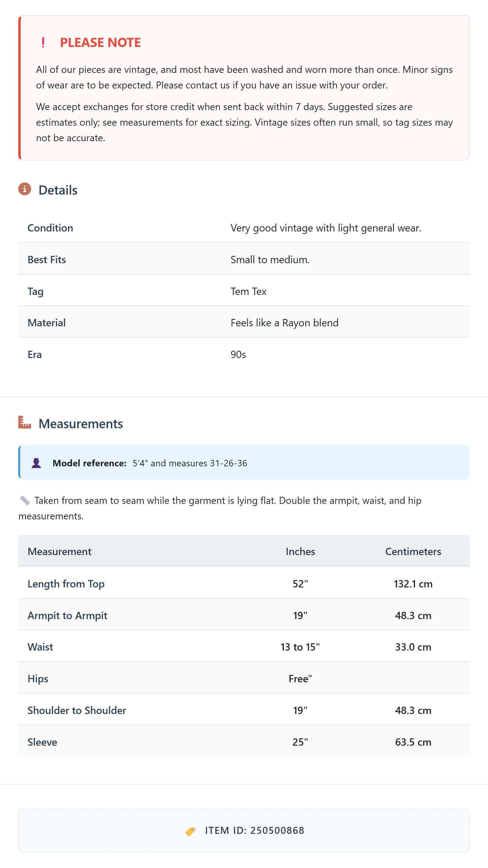Select the Condition row label
488x868 pixels.
tap(50, 228)
